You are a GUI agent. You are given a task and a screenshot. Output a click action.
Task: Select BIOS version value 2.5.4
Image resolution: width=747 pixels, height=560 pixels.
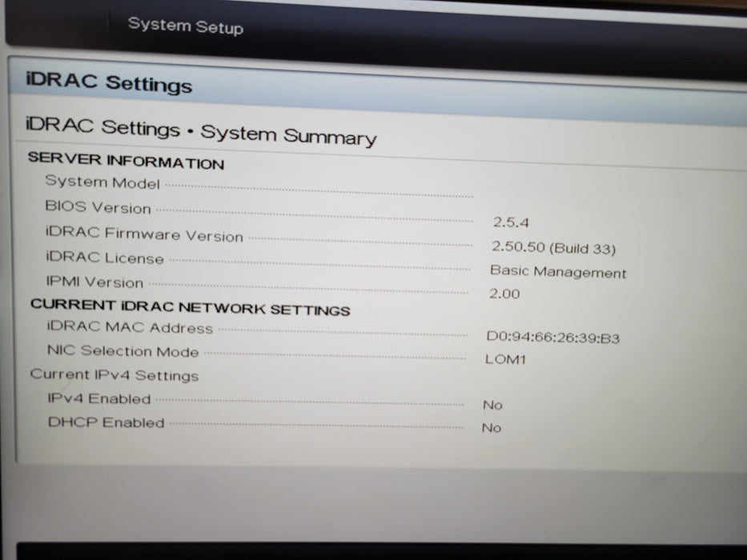click(x=511, y=222)
